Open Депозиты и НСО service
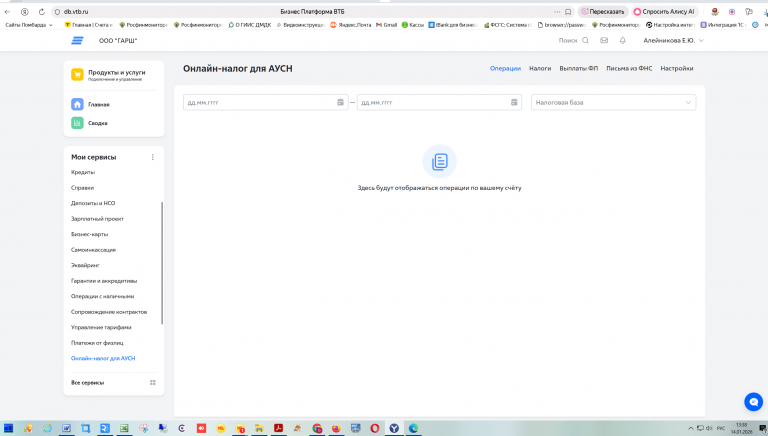This screenshot has height=436, width=768. 93,203
